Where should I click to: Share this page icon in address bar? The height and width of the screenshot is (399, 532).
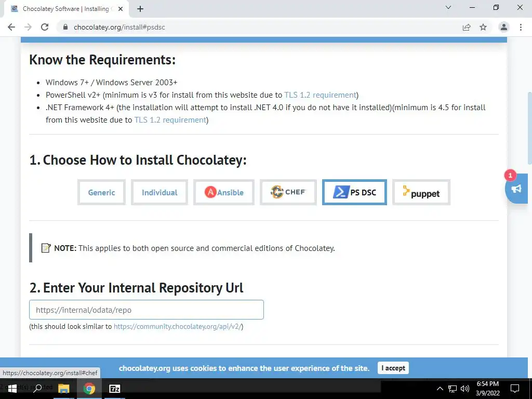click(467, 27)
